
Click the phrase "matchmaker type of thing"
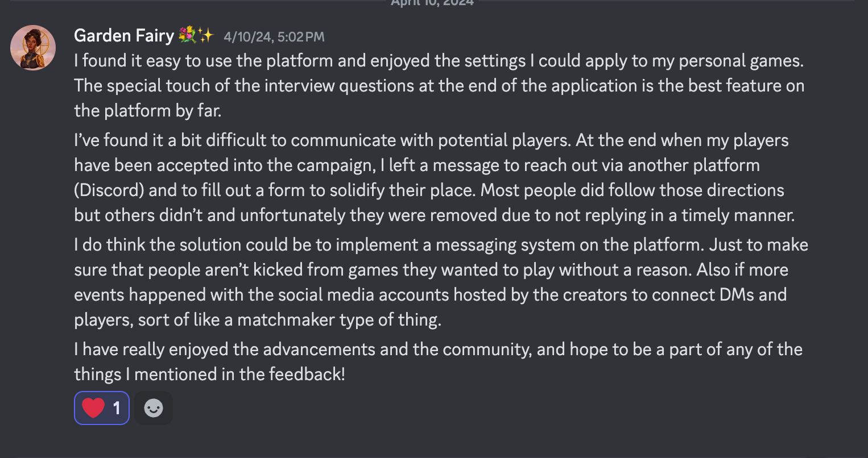pyautogui.click(x=338, y=320)
